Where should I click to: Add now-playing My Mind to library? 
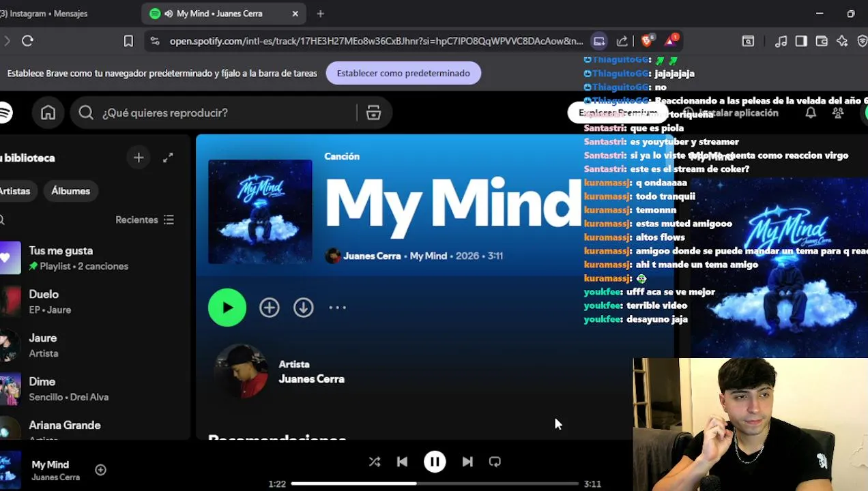pos(100,470)
